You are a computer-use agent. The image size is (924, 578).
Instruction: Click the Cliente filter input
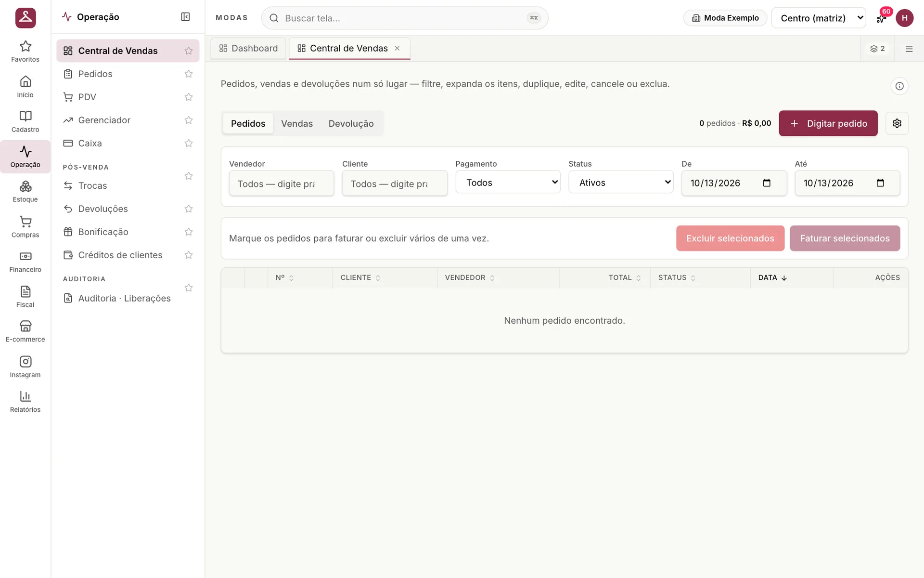pos(395,184)
